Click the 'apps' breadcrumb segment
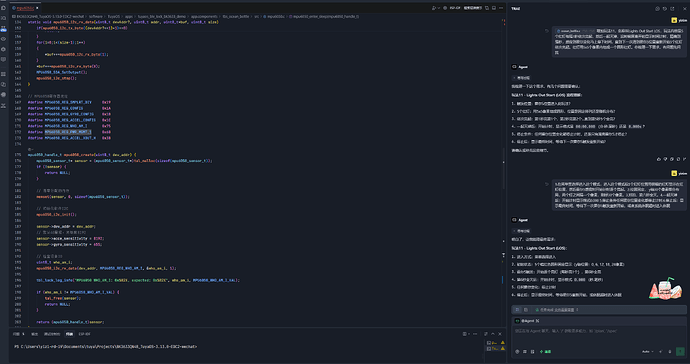Screen dimensions: 690x364 click(128, 16)
